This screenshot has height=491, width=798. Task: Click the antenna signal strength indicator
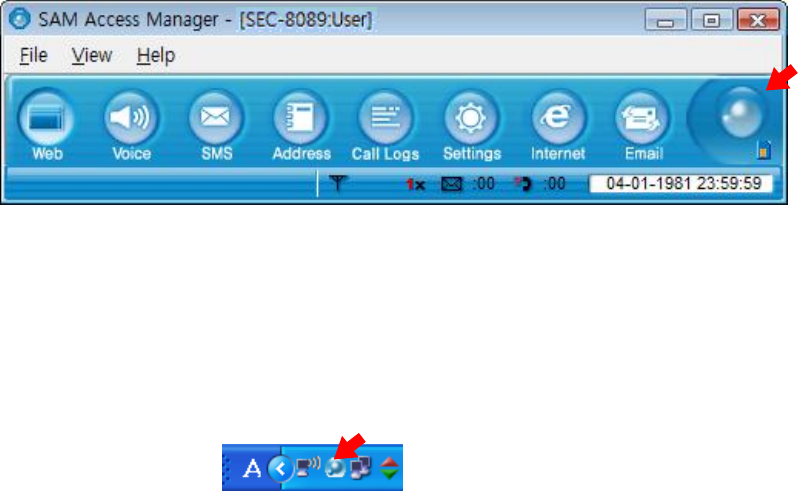click(x=337, y=183)
